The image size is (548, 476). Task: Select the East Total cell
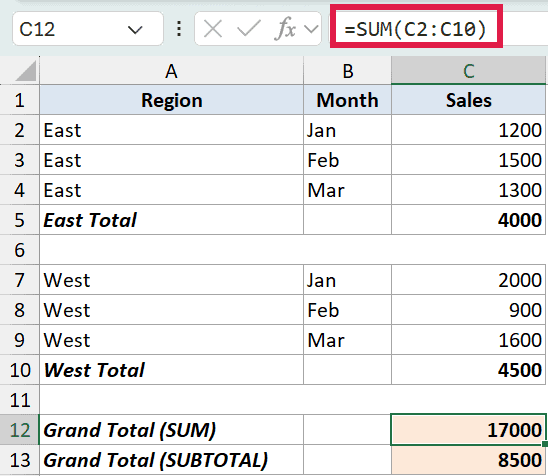[x=172, y=220]
